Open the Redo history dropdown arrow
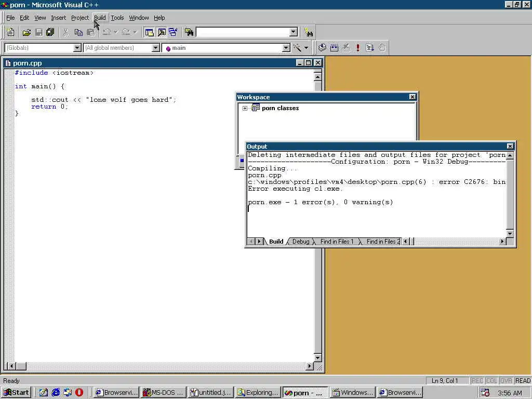Viewport: 532px width, 399px height. tap(135, 32)
